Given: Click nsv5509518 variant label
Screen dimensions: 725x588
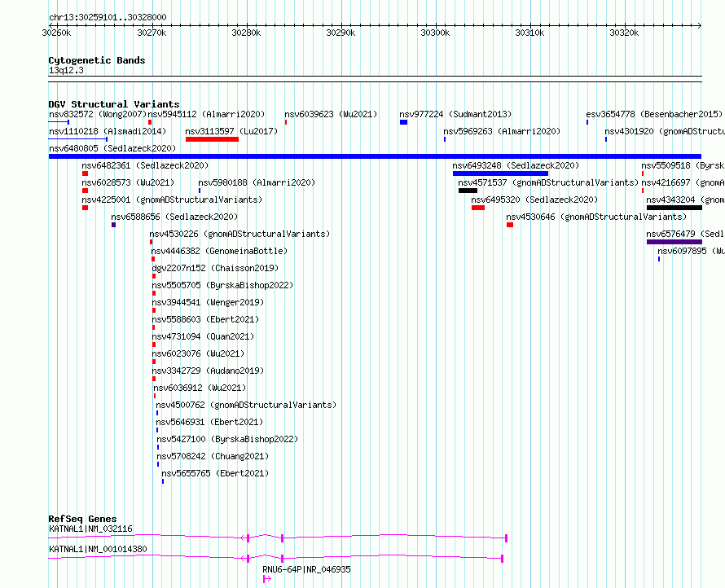Looking at the screenshot, I should [x=683, y=165].
